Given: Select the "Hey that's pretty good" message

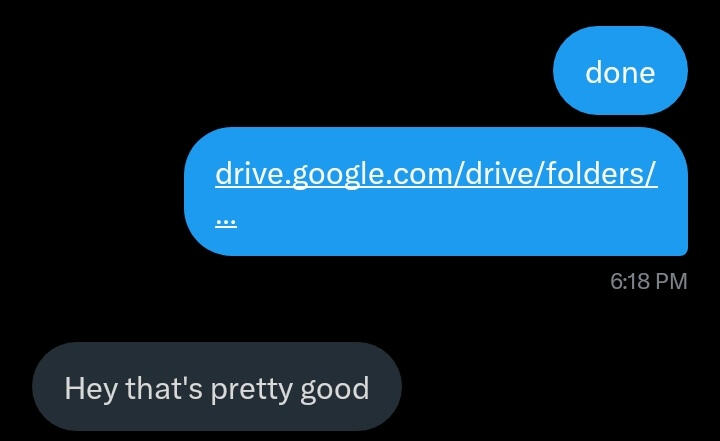Looking at the screenshot, I should click(x=217, y=386).
